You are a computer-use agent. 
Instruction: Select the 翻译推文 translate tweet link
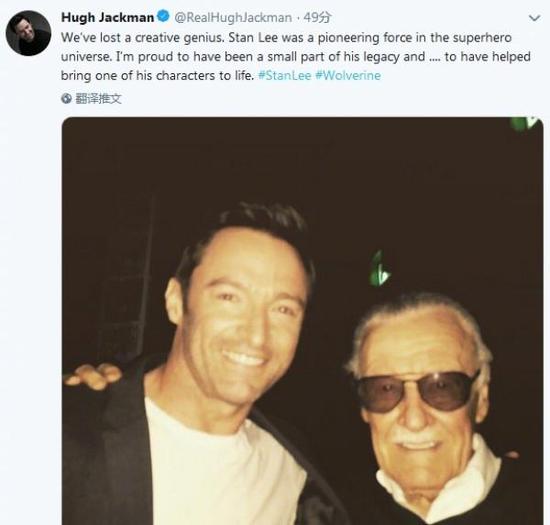click(x=98, y=99)
